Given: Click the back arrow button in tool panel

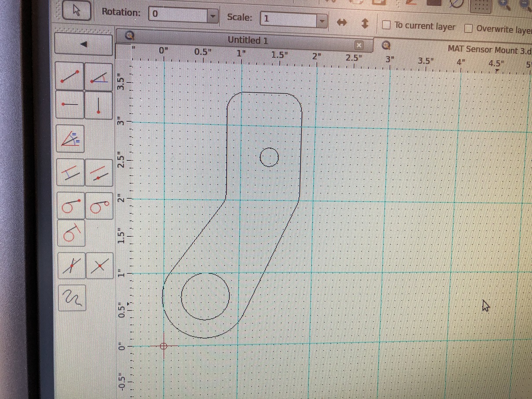Looking at the screenshot, I should tap(84, 44).
